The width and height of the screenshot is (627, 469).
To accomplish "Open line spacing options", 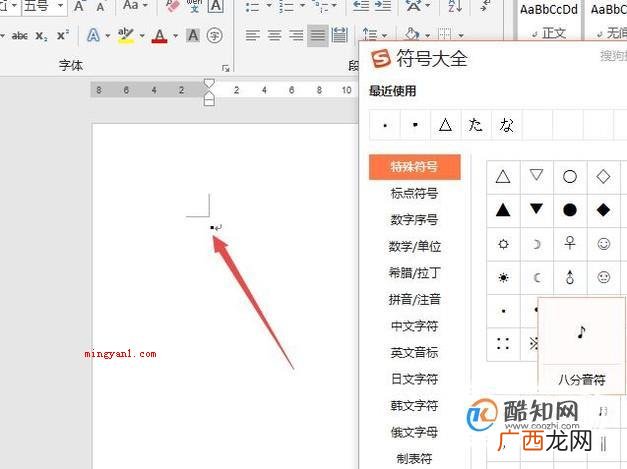I will (369, 34).
